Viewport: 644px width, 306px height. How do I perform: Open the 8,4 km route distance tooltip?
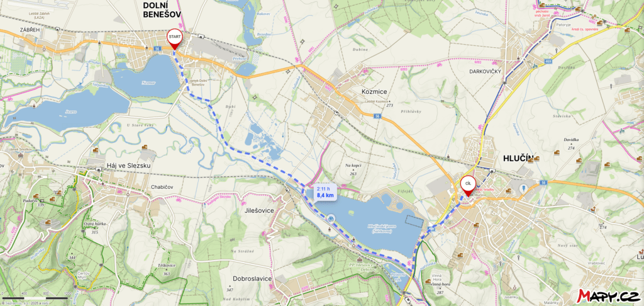coord(325,193)
